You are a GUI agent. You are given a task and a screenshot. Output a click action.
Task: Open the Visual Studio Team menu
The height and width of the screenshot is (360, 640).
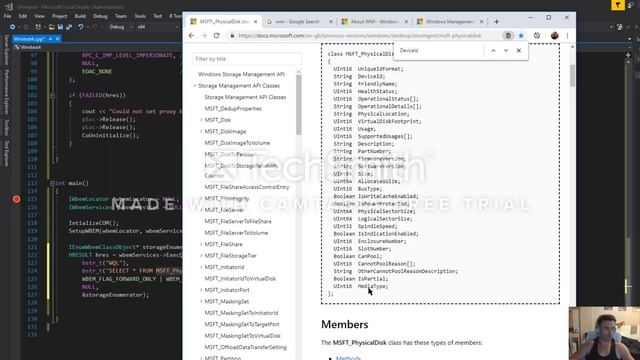[121, 16]
